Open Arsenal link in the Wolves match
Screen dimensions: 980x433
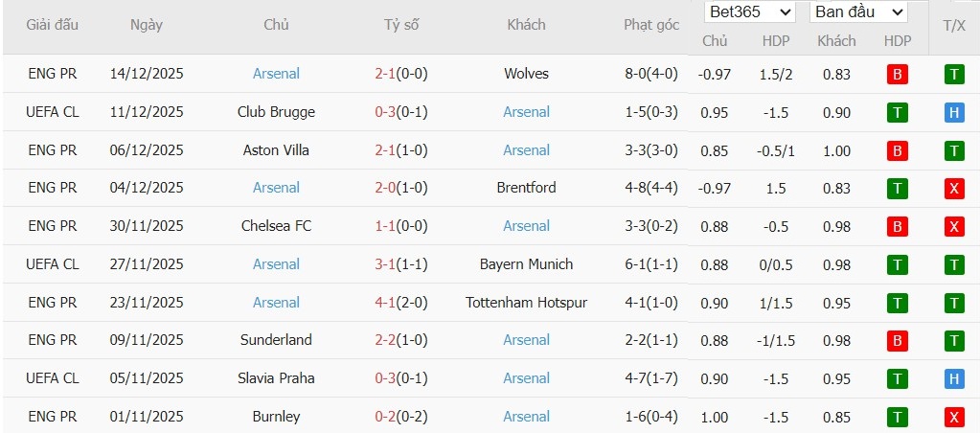point(276,74)
